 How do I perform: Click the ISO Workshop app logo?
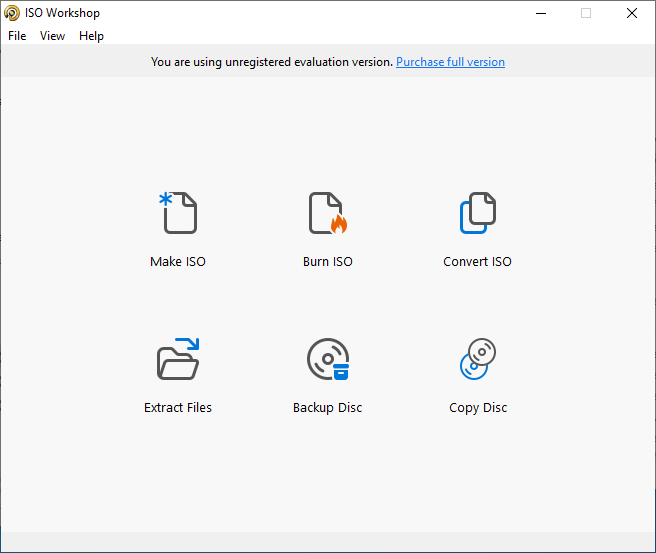12,13
